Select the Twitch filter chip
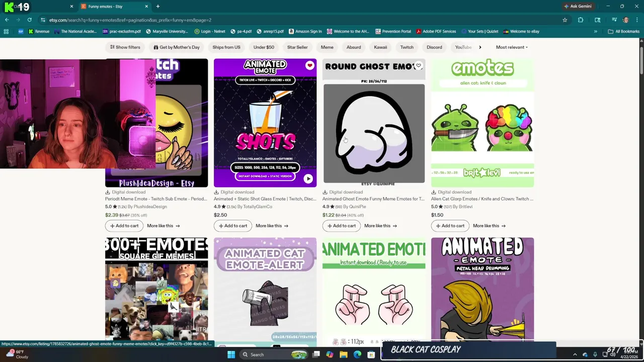Image resolution: width=644 pixels, height=362 pixels. (407, 47)
